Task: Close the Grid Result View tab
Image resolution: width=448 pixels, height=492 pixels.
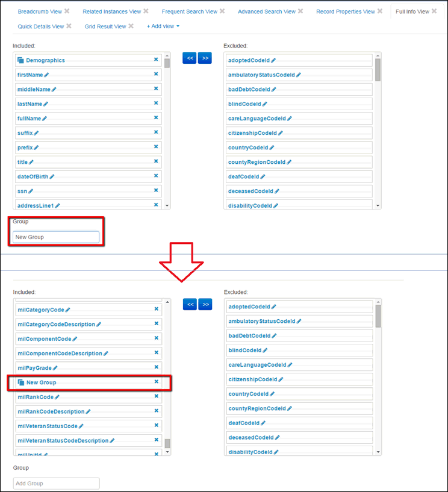Action: pyautogui.click(x=131, y=26)
